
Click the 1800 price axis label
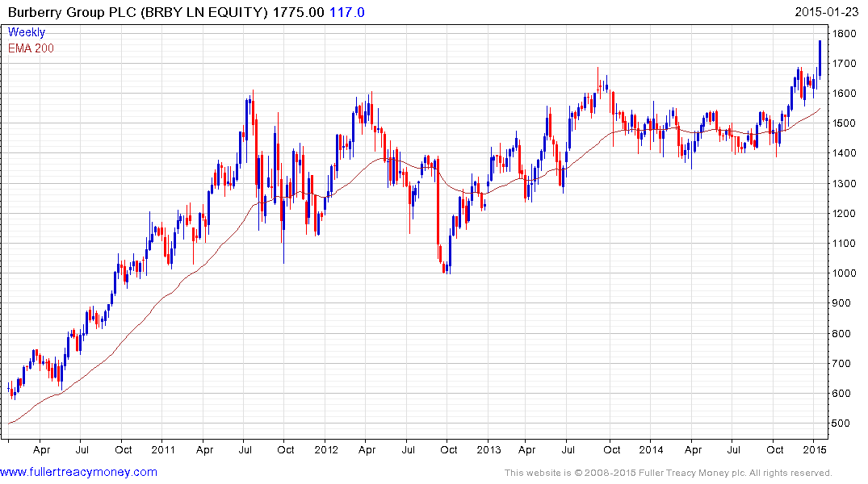pyautogui.click(x=845, y=34)
